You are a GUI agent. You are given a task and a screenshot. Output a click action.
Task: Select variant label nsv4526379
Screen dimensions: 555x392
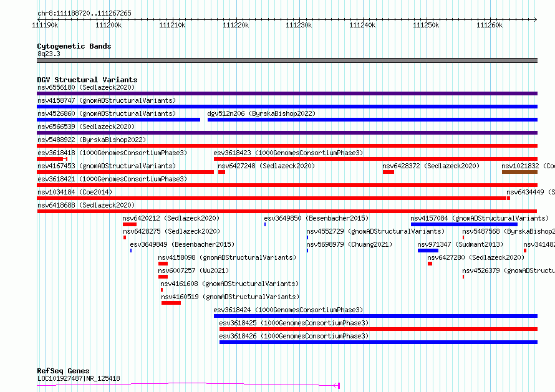click(508, 270)
